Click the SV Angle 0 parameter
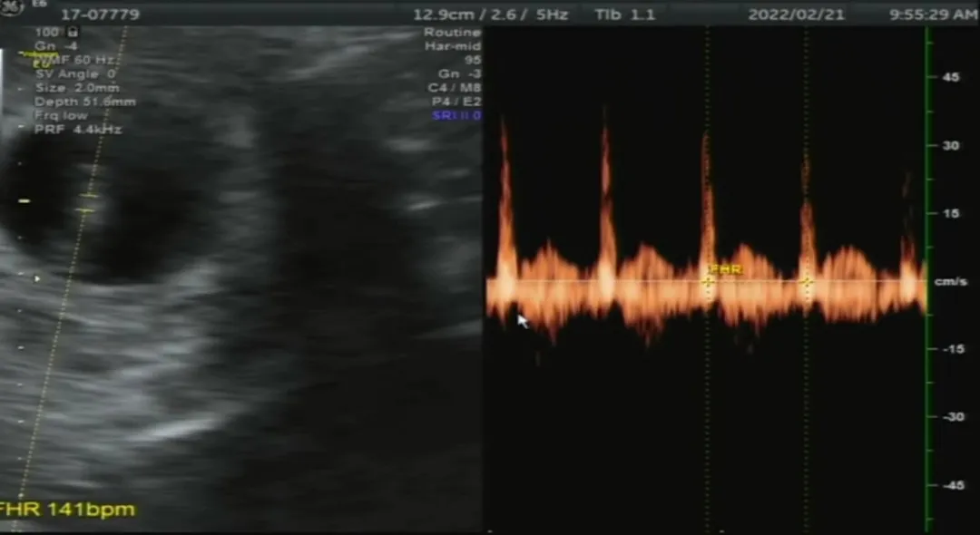The width and height of the screenshot is (980, 535). 75,73
